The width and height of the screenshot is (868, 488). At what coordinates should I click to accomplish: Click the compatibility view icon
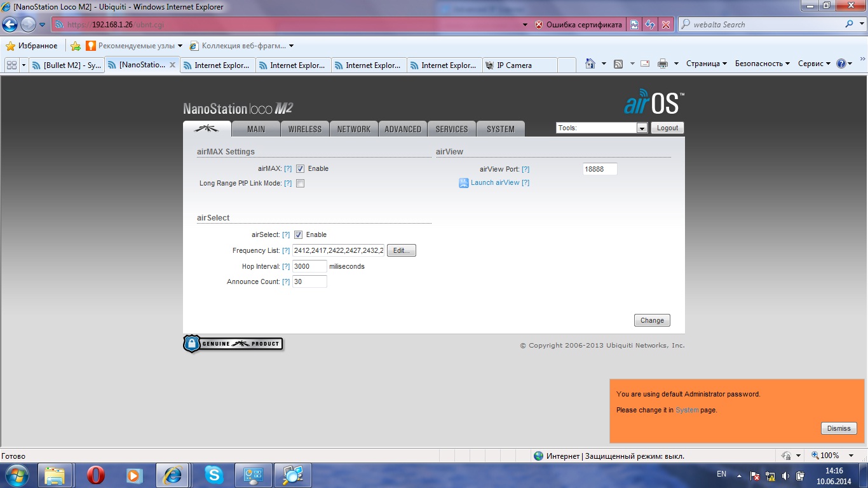coord(634,25)
